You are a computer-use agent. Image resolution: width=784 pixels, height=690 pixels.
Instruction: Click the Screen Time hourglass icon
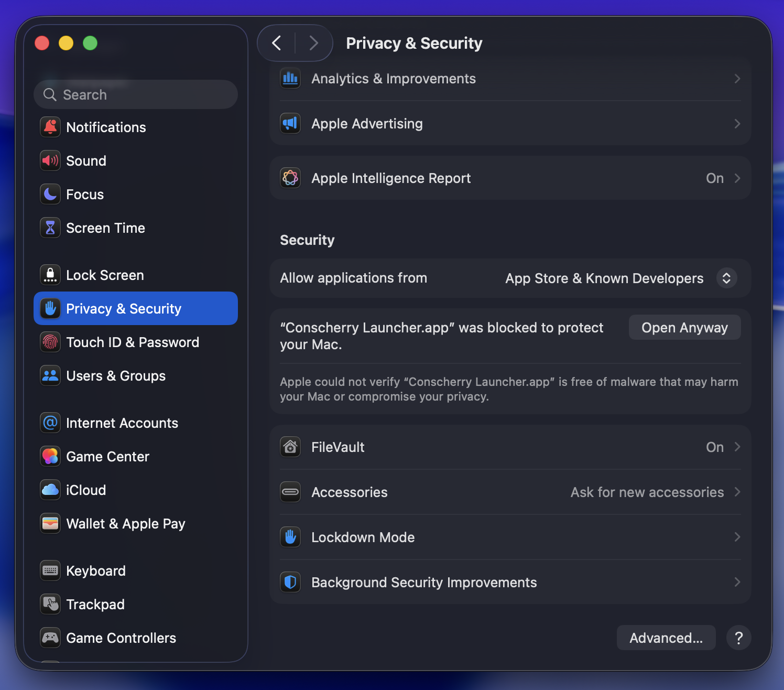click(x=50, y=228)
